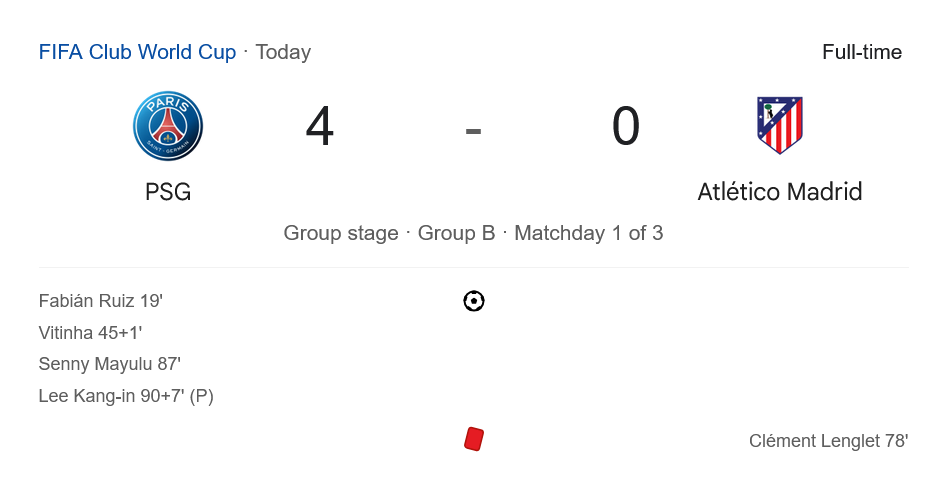Viewport: 948px width, 481px height.
Task: Click the dash between the scores
Action: coord(474,129)
